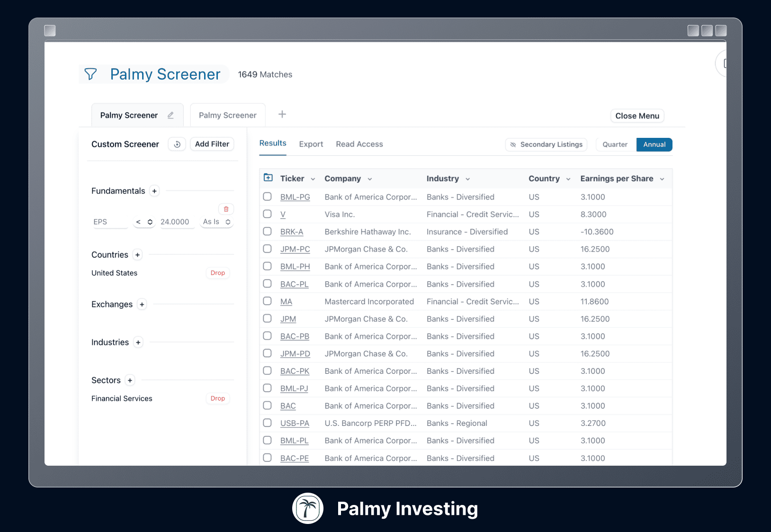Viewport: 771px width, 532px height.
Task: Check the Visa Inc. row checkbox
Action: 268,214
